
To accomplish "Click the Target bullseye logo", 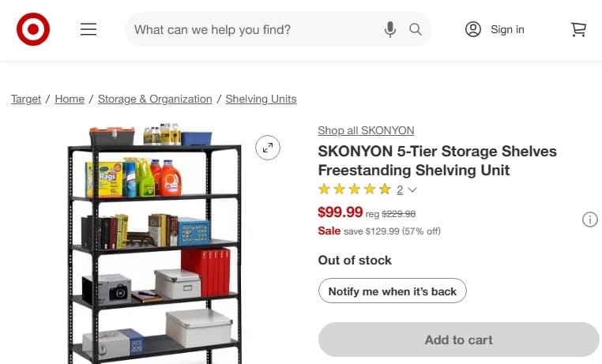I will click(x=33, y=29).
